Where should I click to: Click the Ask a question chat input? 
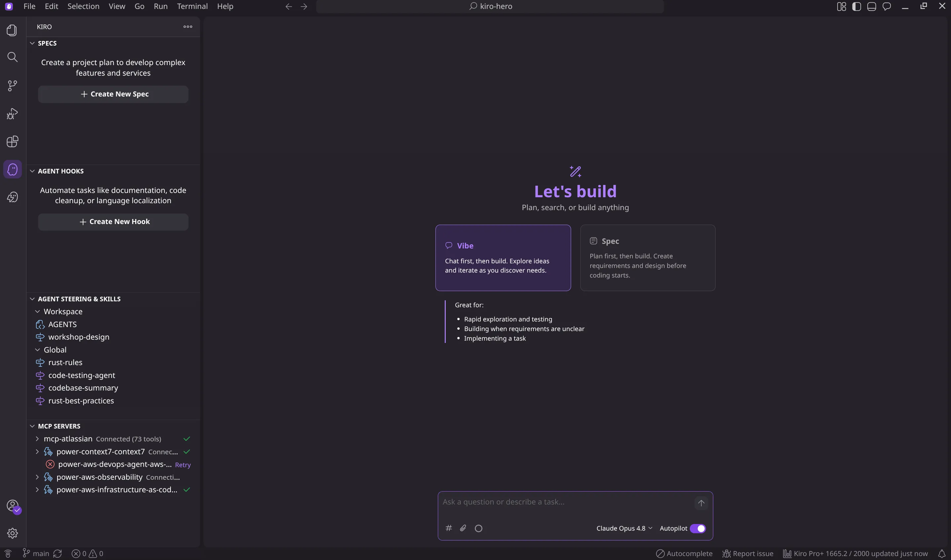point(566,502)
